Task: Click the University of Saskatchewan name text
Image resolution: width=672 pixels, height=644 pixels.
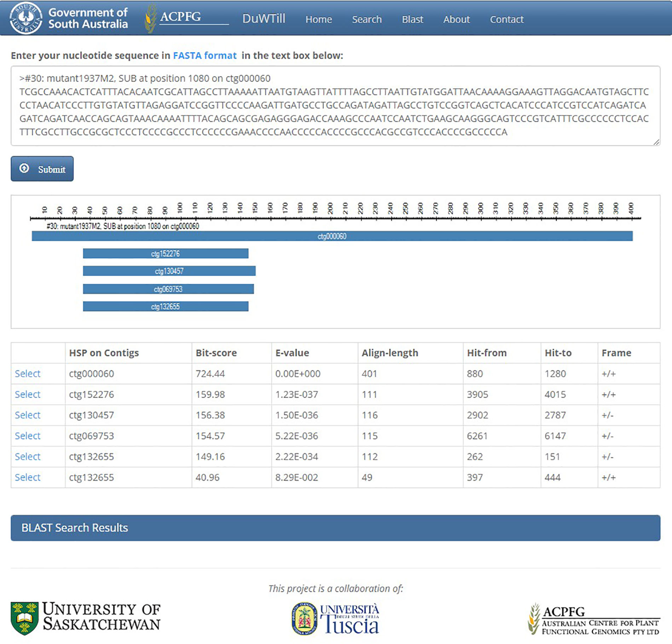Action: tap(102, 617)
